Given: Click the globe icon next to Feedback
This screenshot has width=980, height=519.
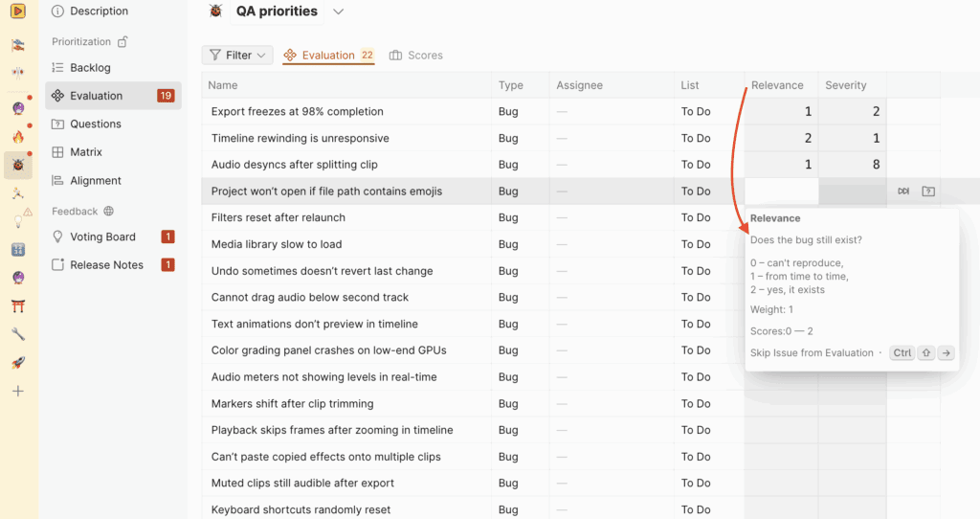Looking at the screenshot, I should pyautogui.click(x=108, y=212).
